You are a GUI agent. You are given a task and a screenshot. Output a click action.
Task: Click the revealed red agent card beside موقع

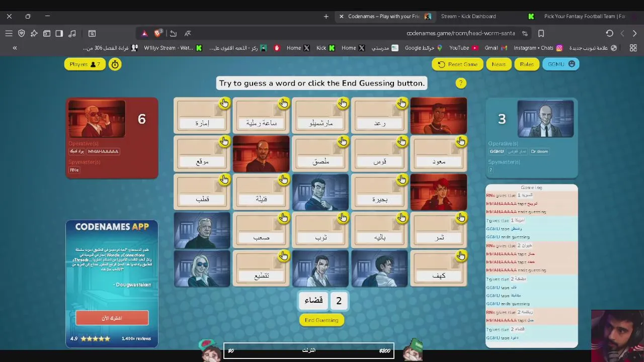261,154
